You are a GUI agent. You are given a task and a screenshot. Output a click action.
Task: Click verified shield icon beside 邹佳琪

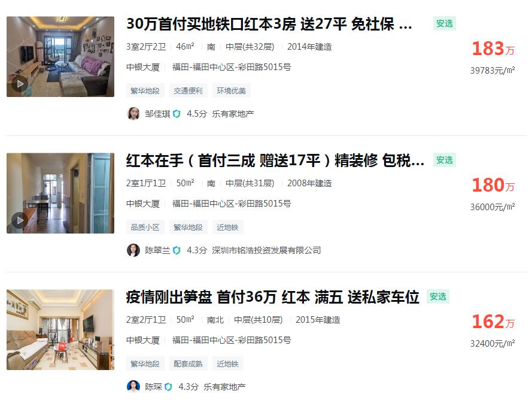177,114
